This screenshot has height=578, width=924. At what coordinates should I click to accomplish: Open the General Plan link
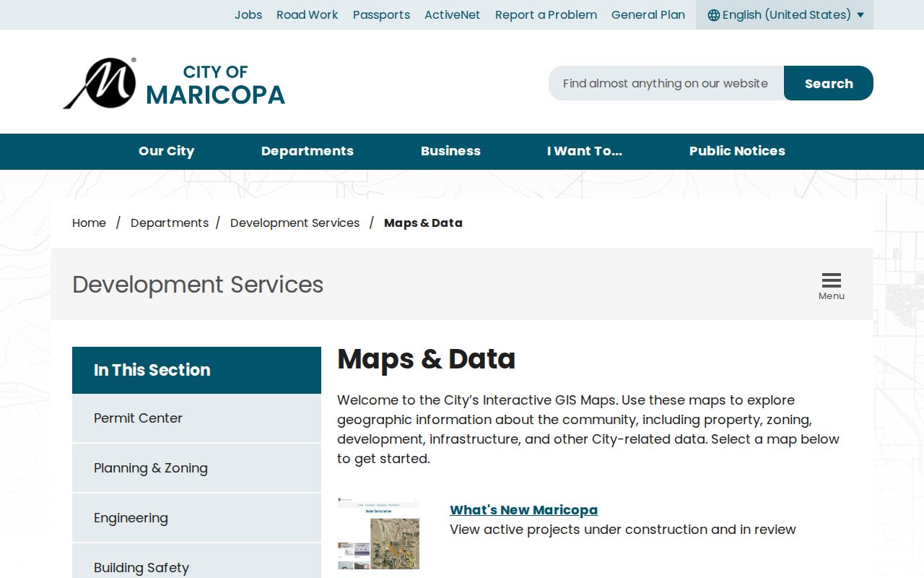[x=648, y=14]
